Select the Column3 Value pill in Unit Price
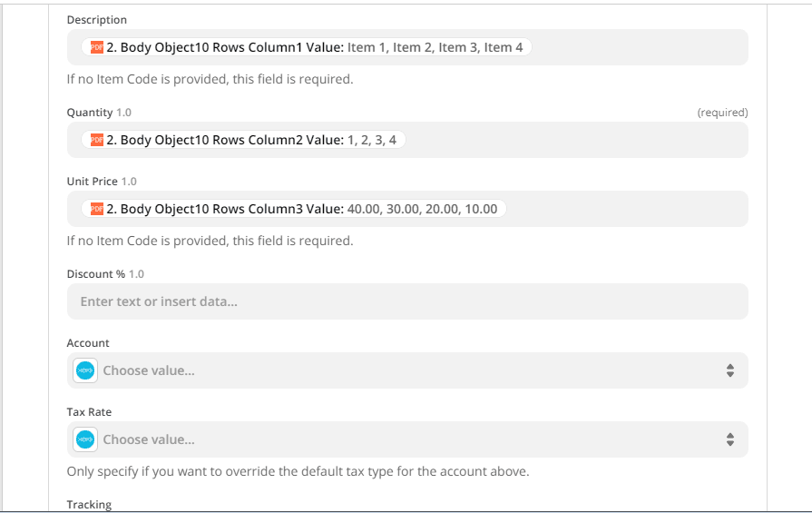Screen dimensions: 812x513 tap(296, 209)
